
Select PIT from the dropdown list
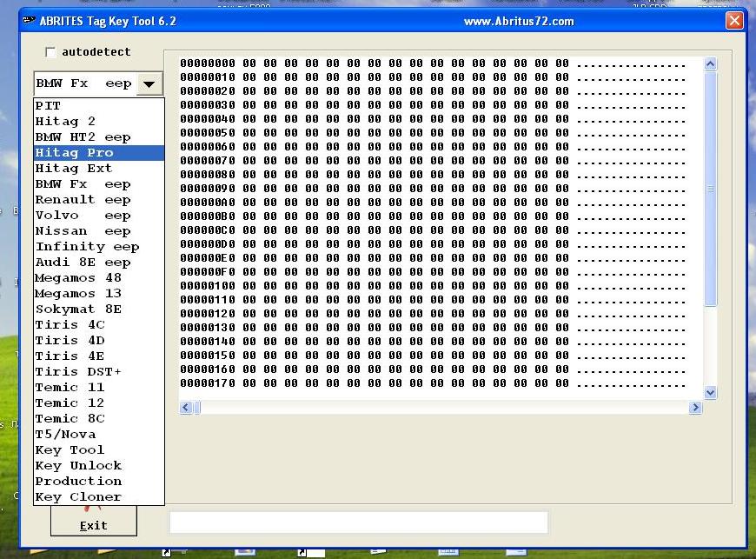[x=99, y=105]
